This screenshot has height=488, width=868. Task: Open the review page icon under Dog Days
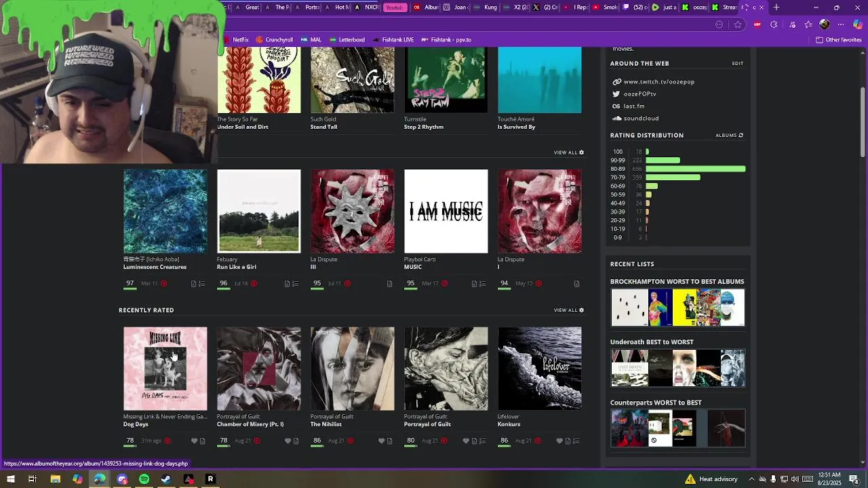coord(202,441)
